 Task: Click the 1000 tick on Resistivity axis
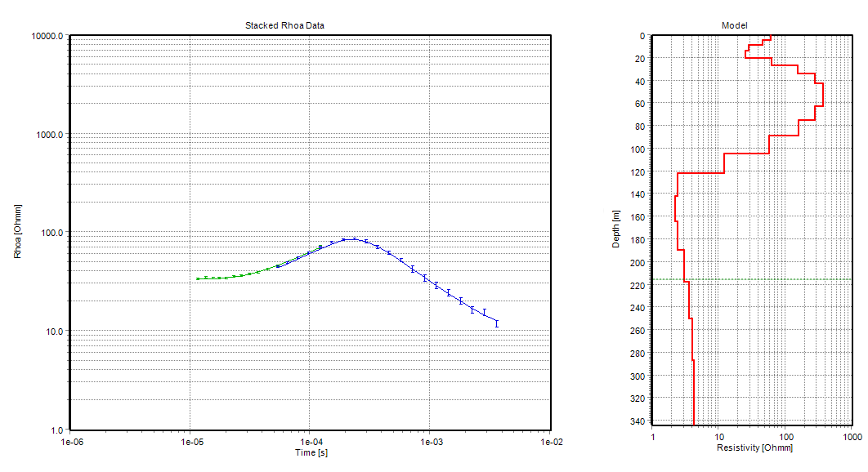coord(852,438)
